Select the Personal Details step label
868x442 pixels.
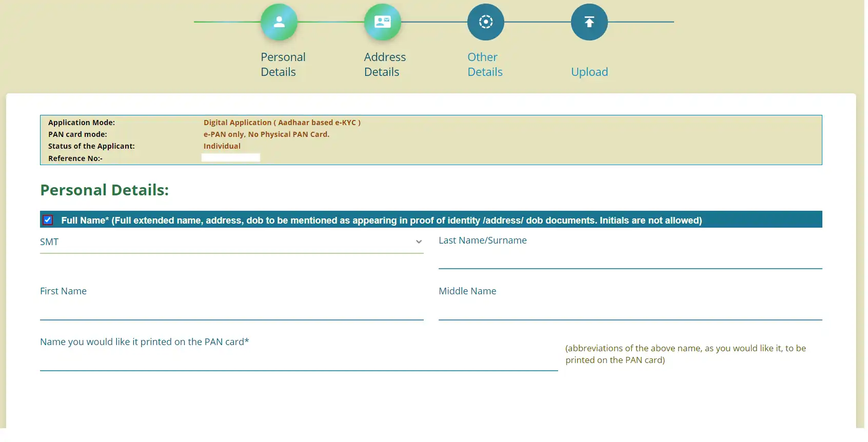click(x=283, y=65)
